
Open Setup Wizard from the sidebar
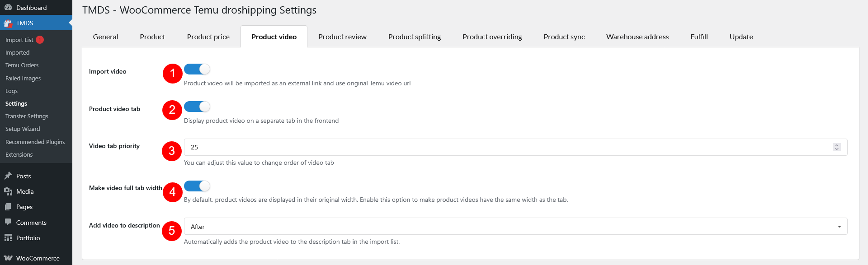(23, 129)
